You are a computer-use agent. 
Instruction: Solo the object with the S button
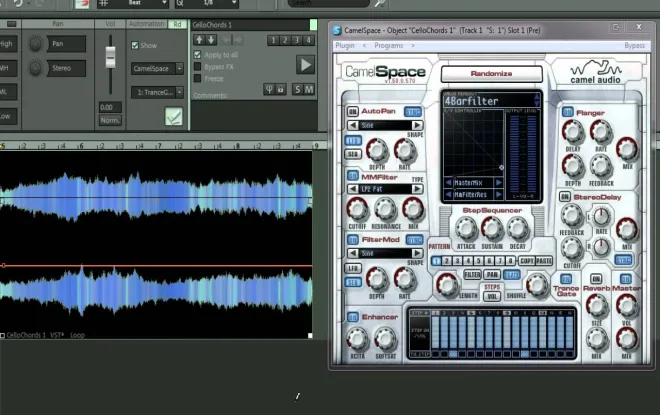coord(298,89)
